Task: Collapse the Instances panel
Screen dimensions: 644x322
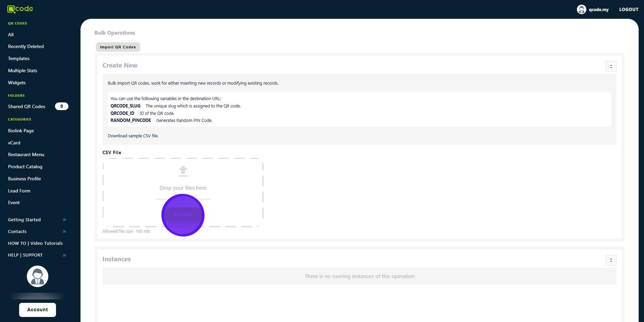Action: [611, 260]
